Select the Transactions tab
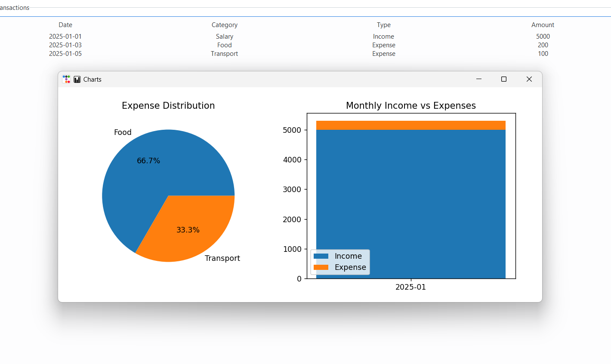This screenshot has width=611, height=364. click(x=15, y=7)
